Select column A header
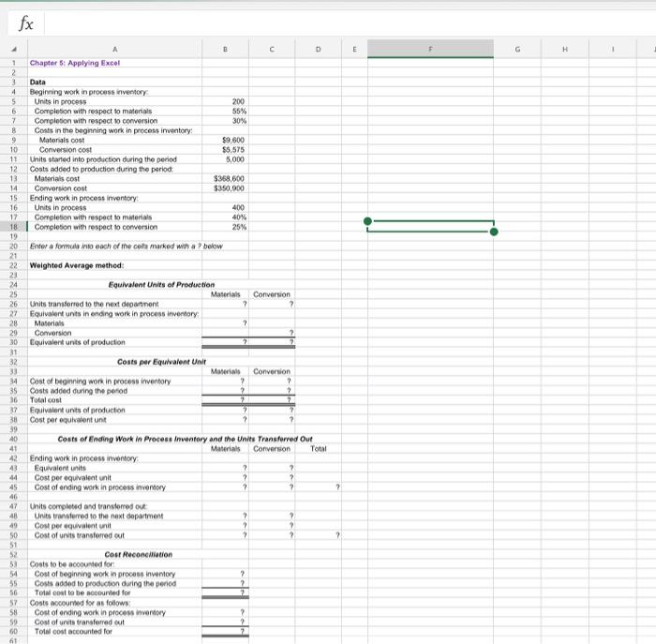The image size is (656, 644). point(114,50)
